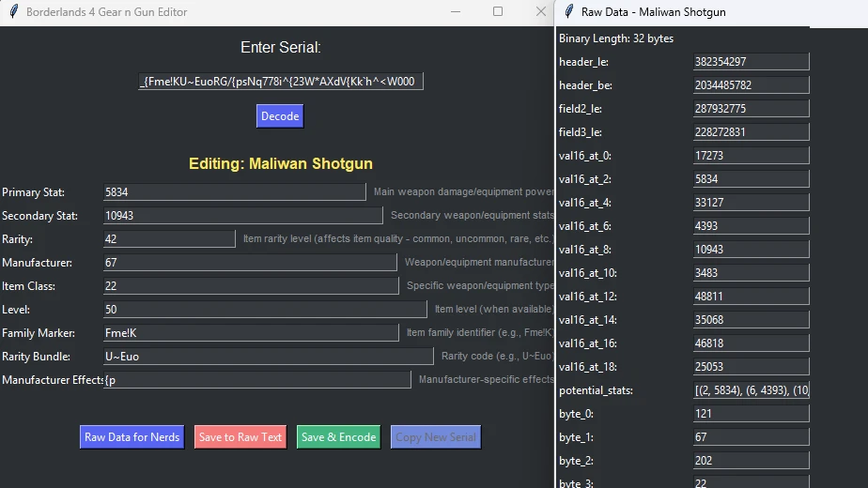
Task: Click the Manufacturer Effects field {p
Action: 256,379
